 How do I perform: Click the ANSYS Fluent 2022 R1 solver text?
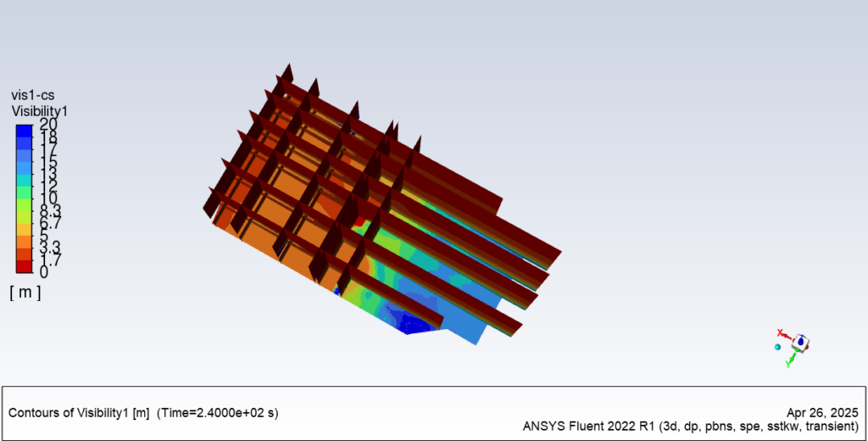pyautogui.click(x=693, y=425)
